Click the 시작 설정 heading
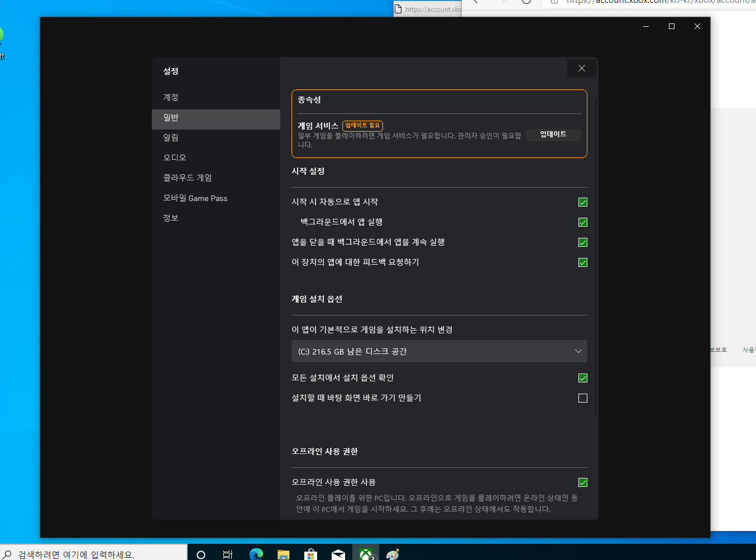 click(x=308, y=171)
